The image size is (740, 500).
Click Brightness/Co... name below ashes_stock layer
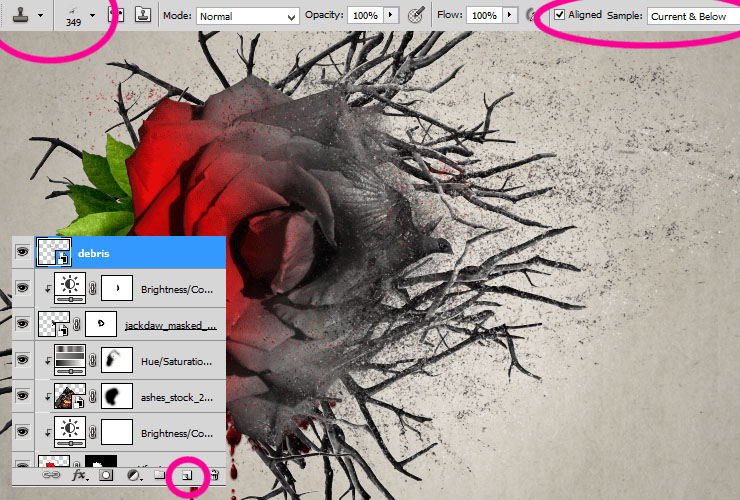click(x=177, y=433)
